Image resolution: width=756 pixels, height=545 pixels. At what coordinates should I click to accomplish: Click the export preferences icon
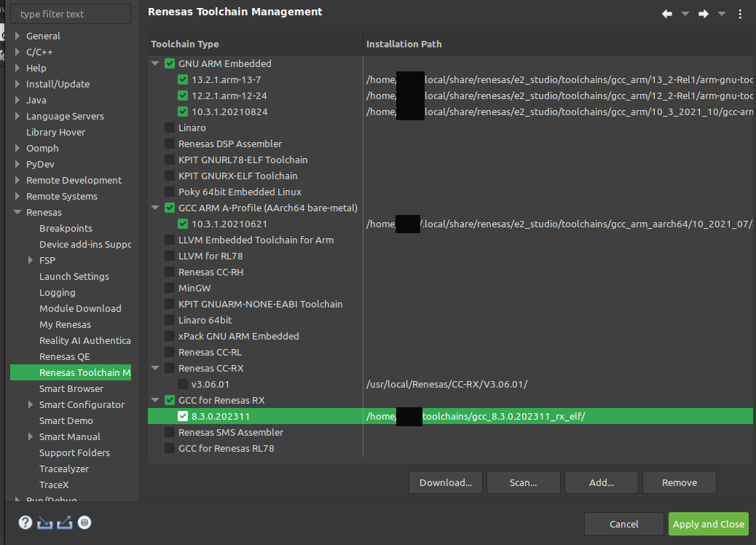(65, 522)
